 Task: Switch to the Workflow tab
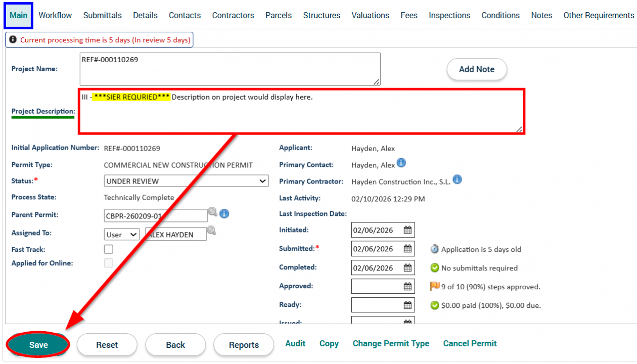pos(55,15)
